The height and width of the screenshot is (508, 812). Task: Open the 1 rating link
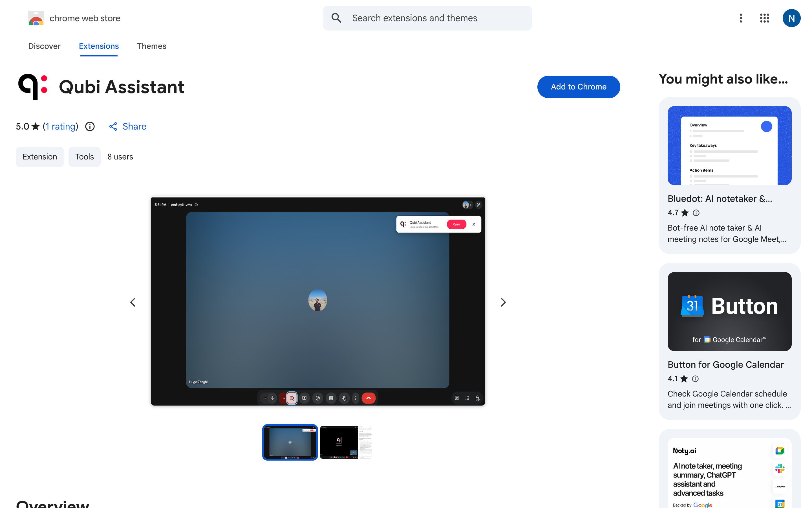(60, 126)
